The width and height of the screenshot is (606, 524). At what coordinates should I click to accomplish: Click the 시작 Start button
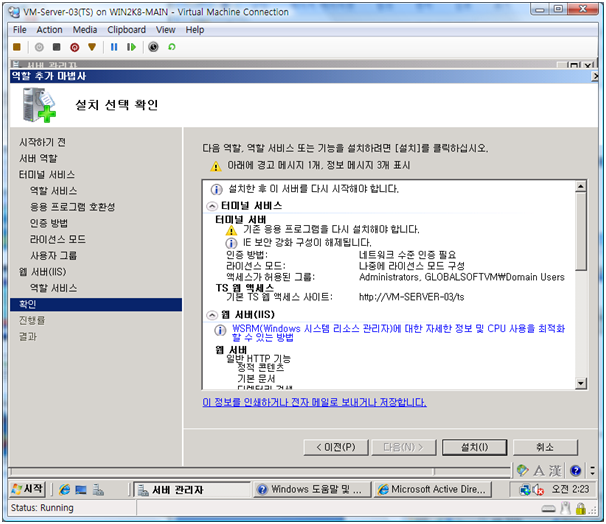click(27, 489)
